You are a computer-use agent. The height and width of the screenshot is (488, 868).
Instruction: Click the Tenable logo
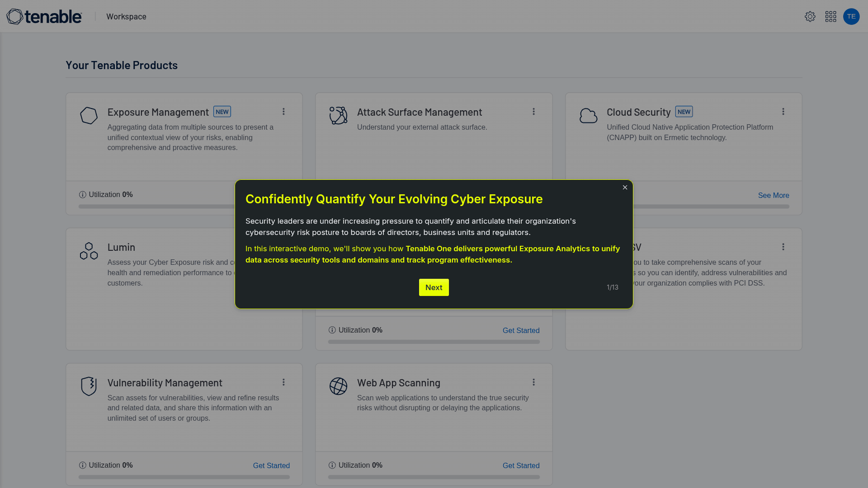pyautogui.click(x=44, y=17)
